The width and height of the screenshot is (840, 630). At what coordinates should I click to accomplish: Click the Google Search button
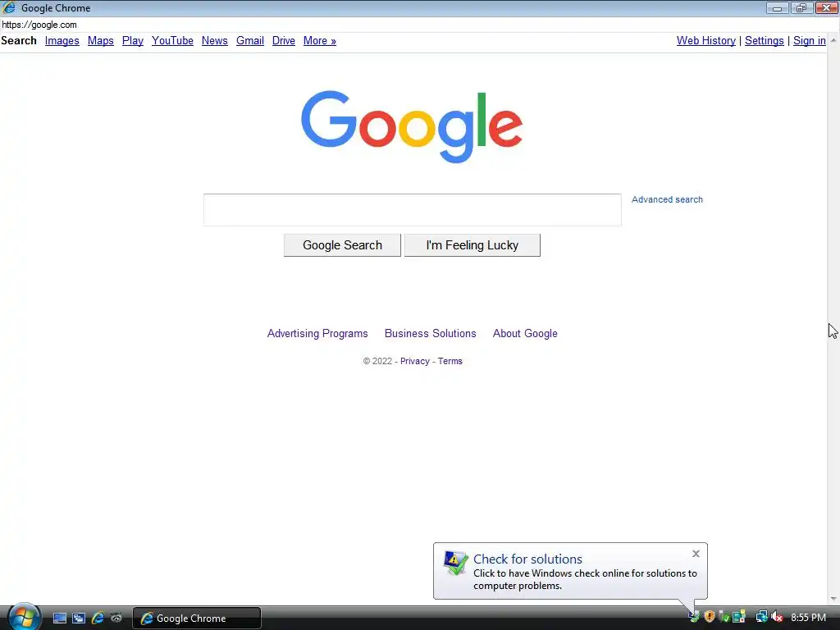pyautogui.click(x=342, y=245)
